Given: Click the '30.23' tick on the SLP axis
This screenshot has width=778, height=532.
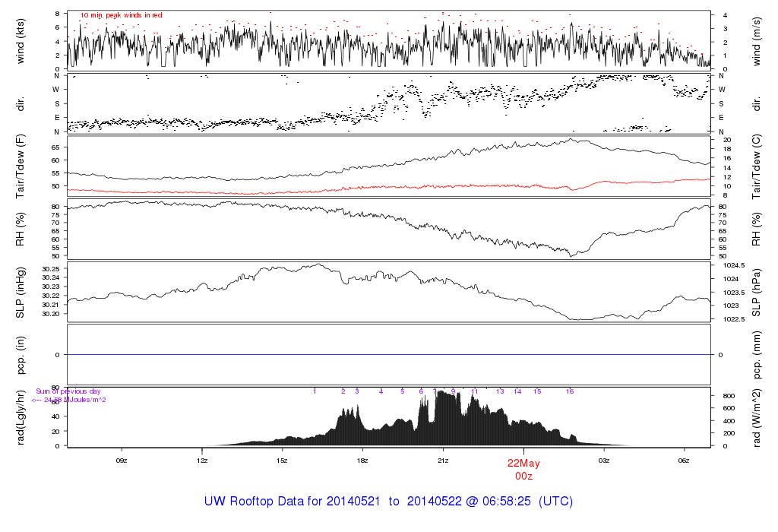Looking at the screenshot, I should pos(51,287).
